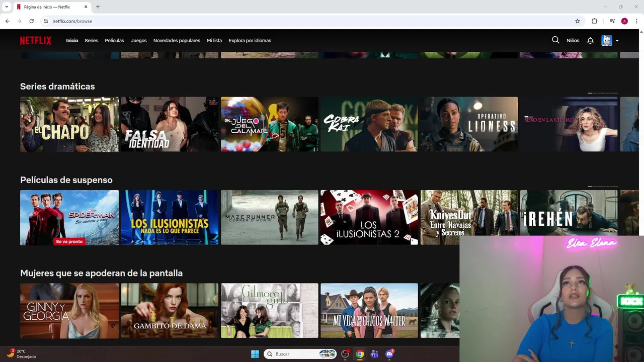644x362 pixels.
Task: Open Explora por idiomas
Action: point(250,41)
